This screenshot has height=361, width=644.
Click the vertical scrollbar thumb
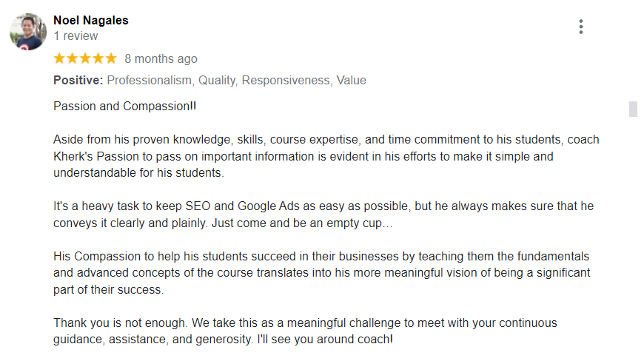[x=633, y=109]
